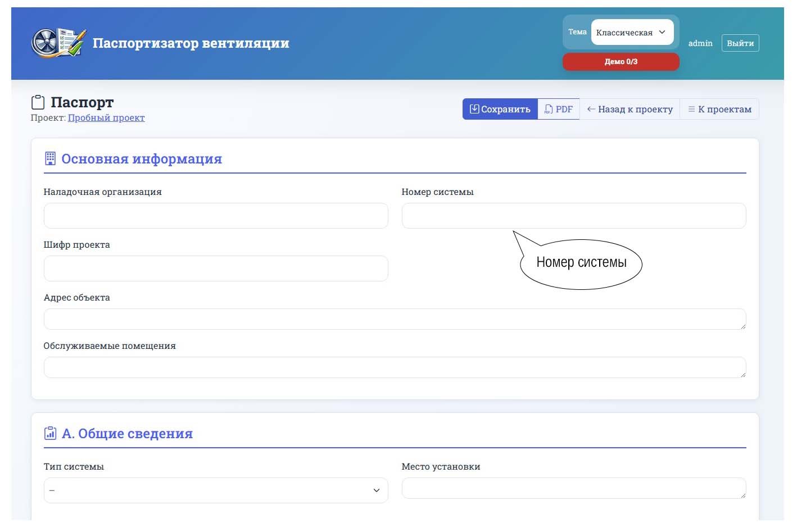The image size is (797, 532).
Task: Go back via Назад к проекту
Action: 630,109
